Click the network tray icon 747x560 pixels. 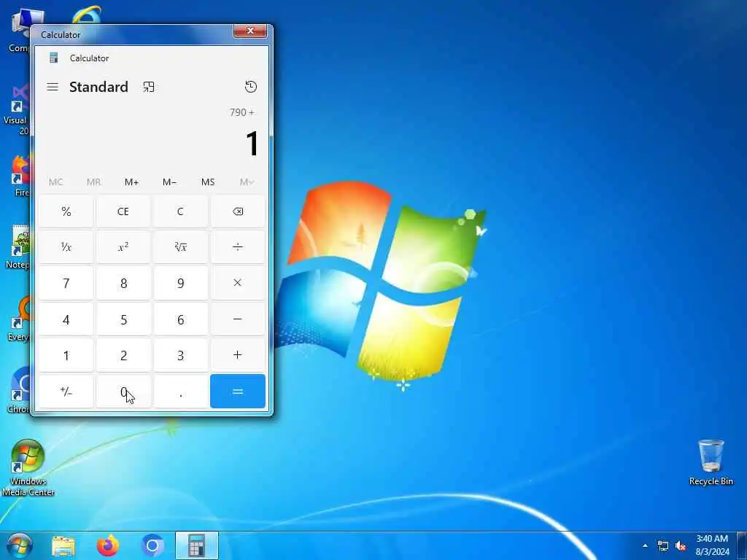pyautogui.click(x=662, y=545)
